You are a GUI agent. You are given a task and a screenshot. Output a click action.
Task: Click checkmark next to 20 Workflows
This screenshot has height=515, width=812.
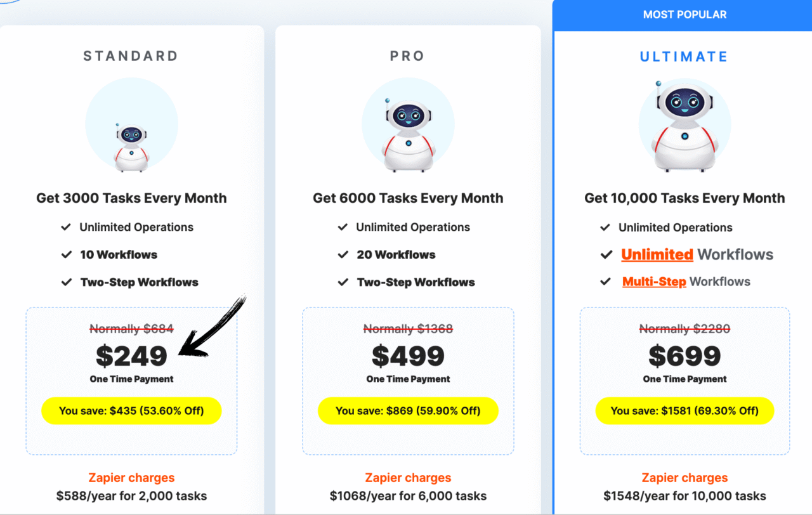343,254
